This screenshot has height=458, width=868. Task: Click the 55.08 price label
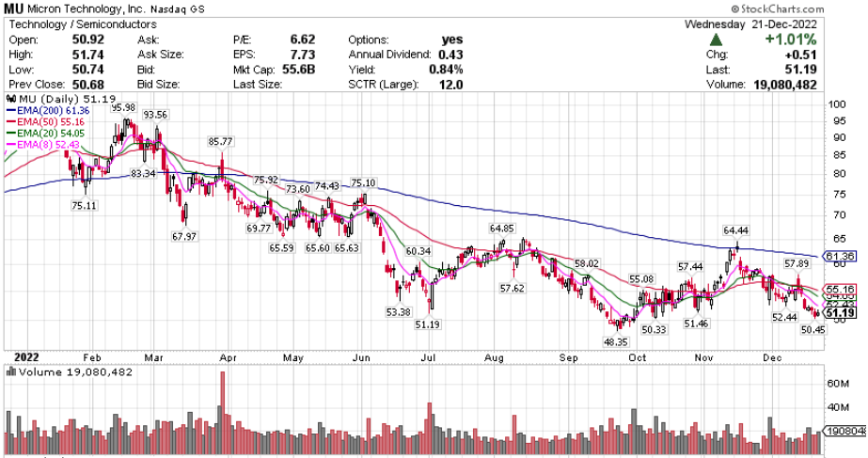click(x=641, y=278)
